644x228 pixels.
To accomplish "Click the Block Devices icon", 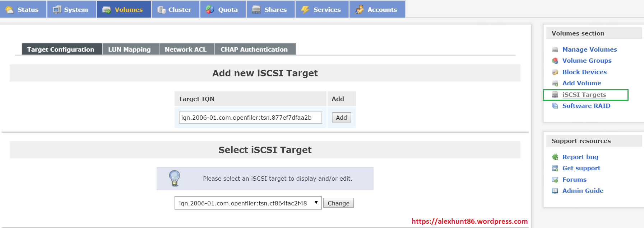I will coord(555,72).
